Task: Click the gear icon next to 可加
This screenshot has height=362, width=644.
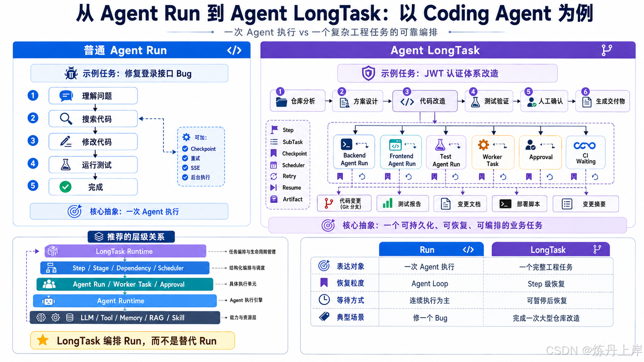Action: pos(186,137)
